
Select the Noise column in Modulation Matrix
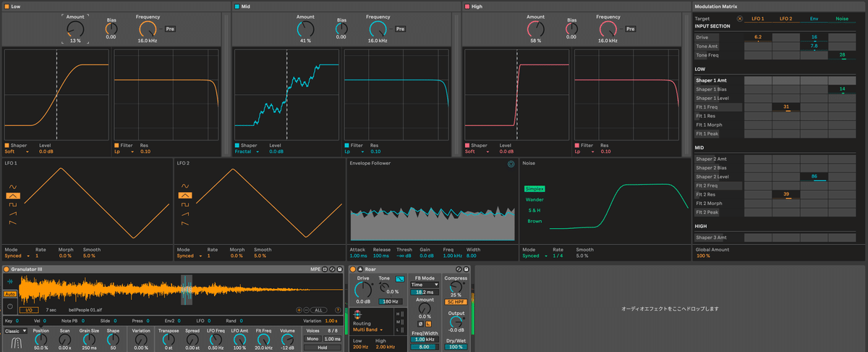pyautogui.click(x=842, y=19)
